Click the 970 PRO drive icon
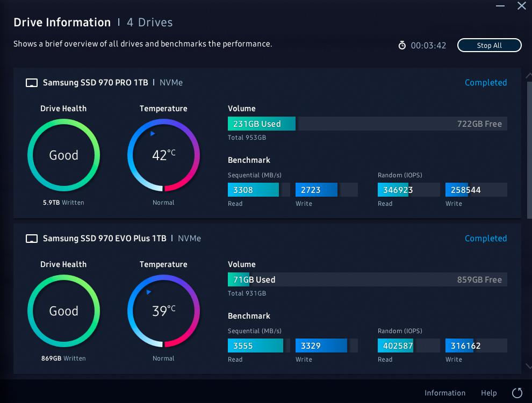Image resolution: width=532 pixels, height=403 pixels. pos(32,83)
